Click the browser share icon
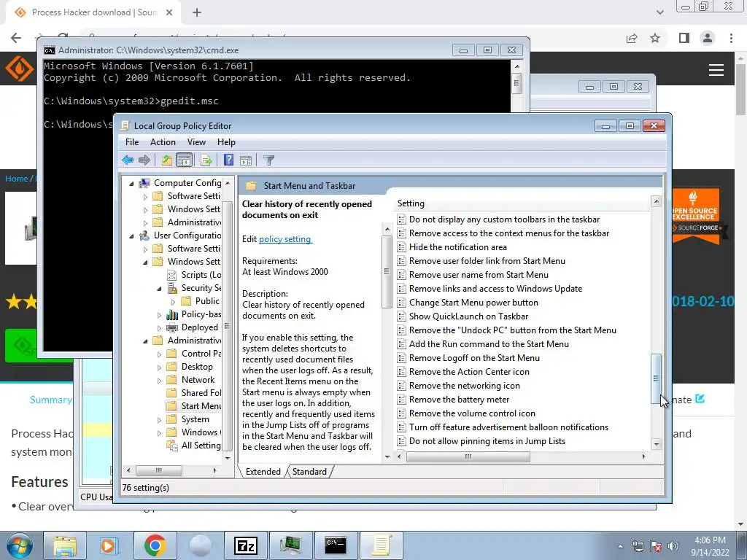This screenshot has height=560, width=747. point(632,38)
